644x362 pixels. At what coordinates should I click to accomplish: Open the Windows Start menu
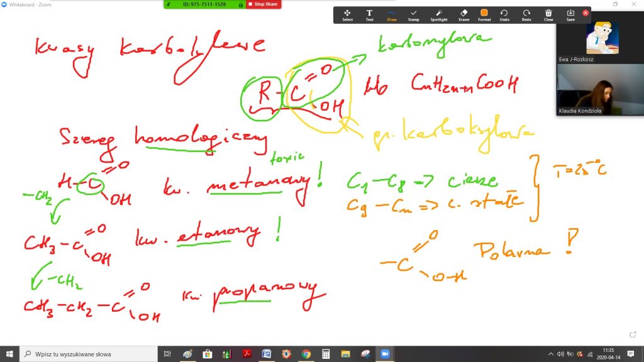click(9, 354)
